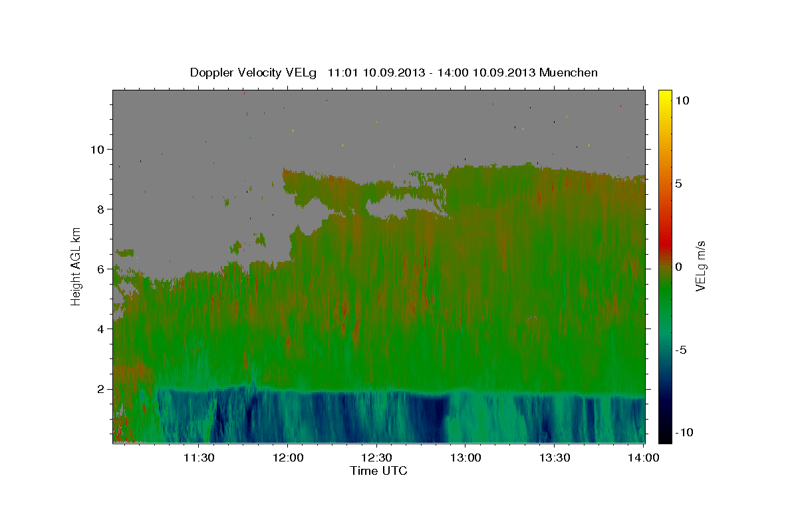Click the 'VELg m/s' colorbar title
The height and width of the screenshot is (532, 798).
click(701, 267)
